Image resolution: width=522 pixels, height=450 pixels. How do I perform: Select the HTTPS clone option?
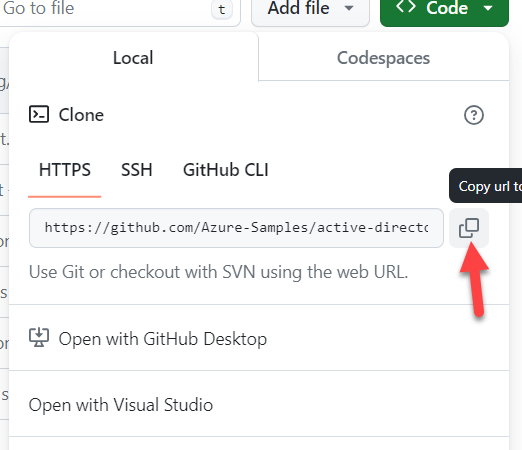point(65,170)
